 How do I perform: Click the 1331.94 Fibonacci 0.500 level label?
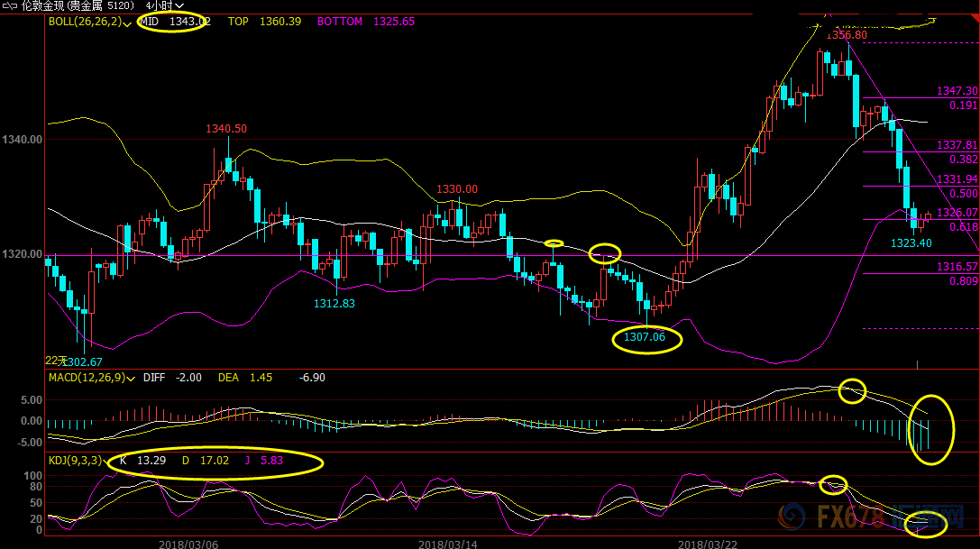point(957,179)
